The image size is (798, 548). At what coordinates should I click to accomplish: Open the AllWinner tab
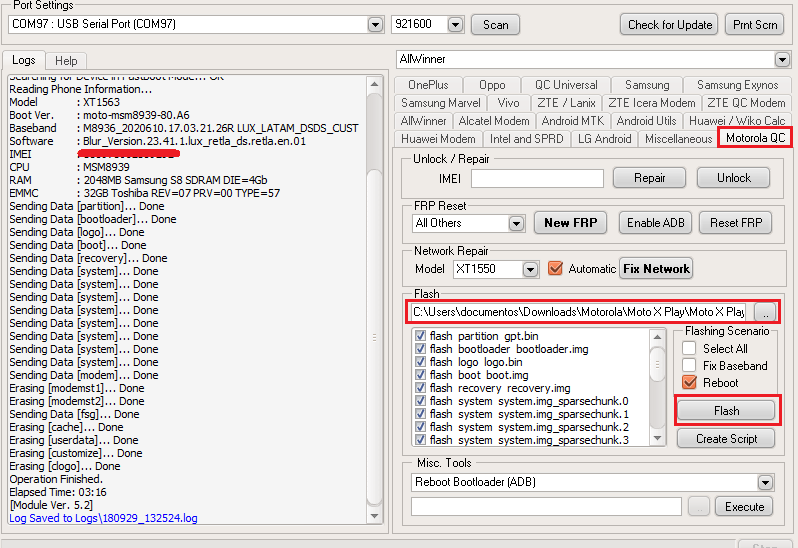[423, 121]
